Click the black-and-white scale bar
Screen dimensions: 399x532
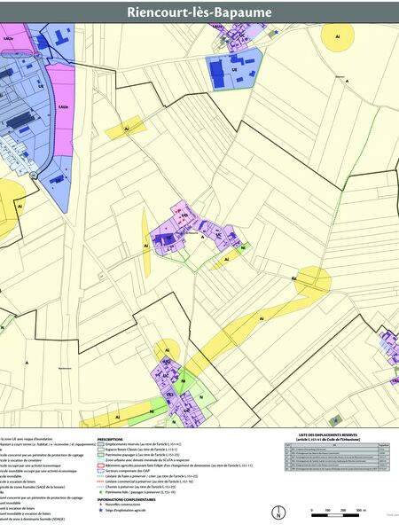pos(335,515)
